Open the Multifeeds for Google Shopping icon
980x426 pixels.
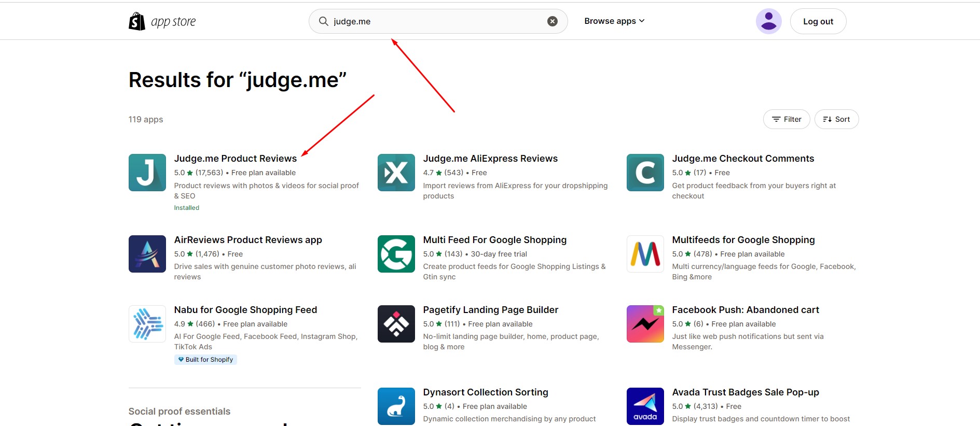(645, 254)
